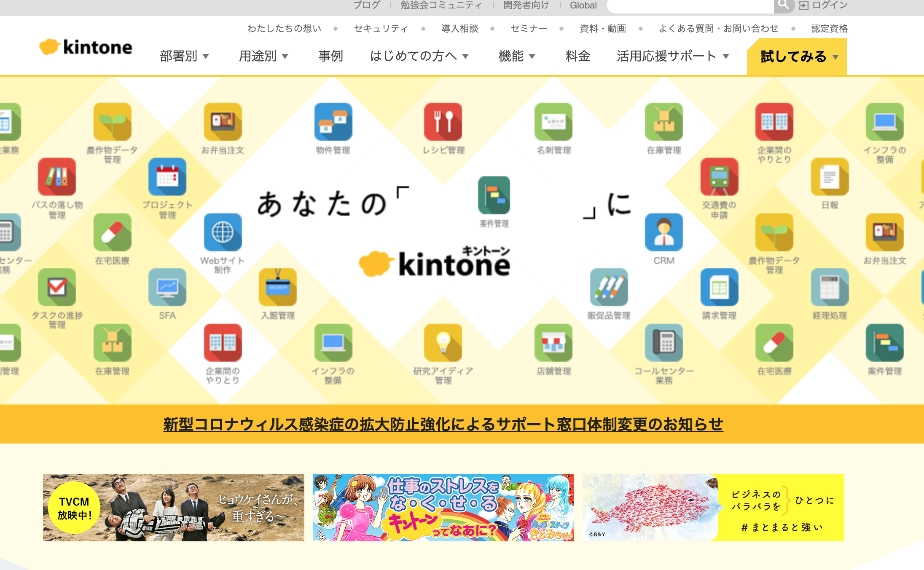
Task: Open the 事例 menu item
Action: click(330, 56)
